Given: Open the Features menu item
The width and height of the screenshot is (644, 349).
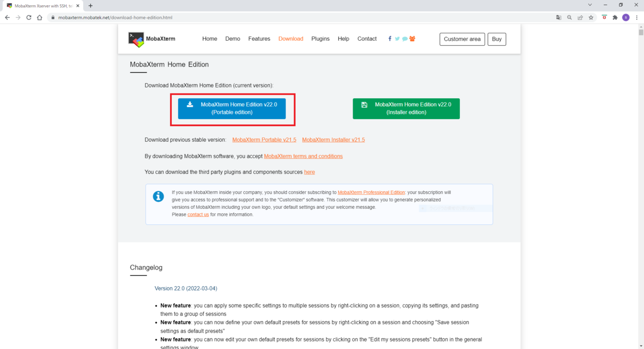Looking at the screenshot, I should click(x=259, y=39).
